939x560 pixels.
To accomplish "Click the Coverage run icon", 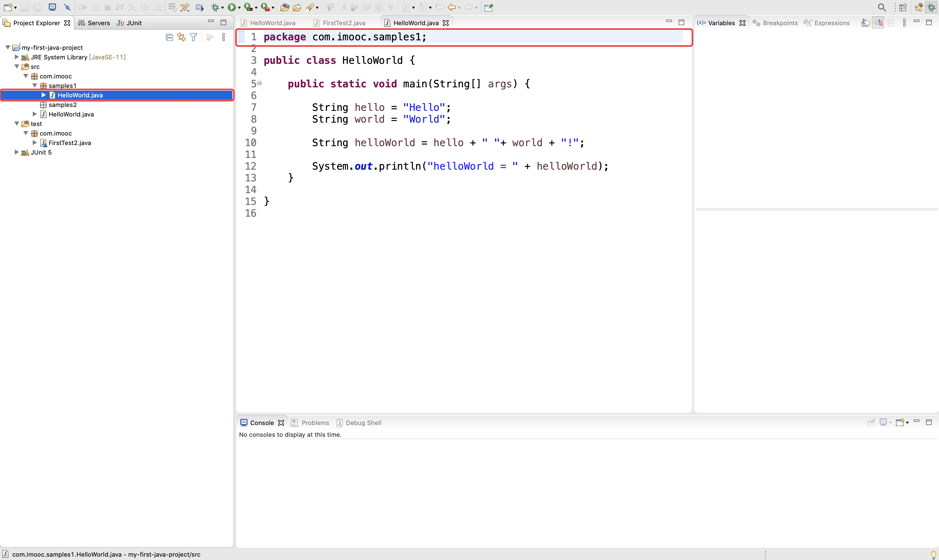I will coord(248,7).
